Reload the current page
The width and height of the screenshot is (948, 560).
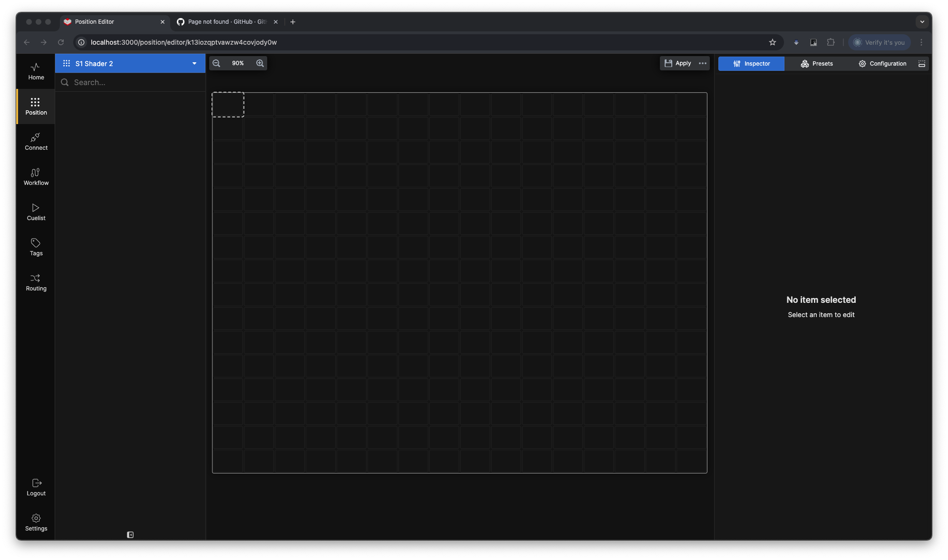[61, 42]
